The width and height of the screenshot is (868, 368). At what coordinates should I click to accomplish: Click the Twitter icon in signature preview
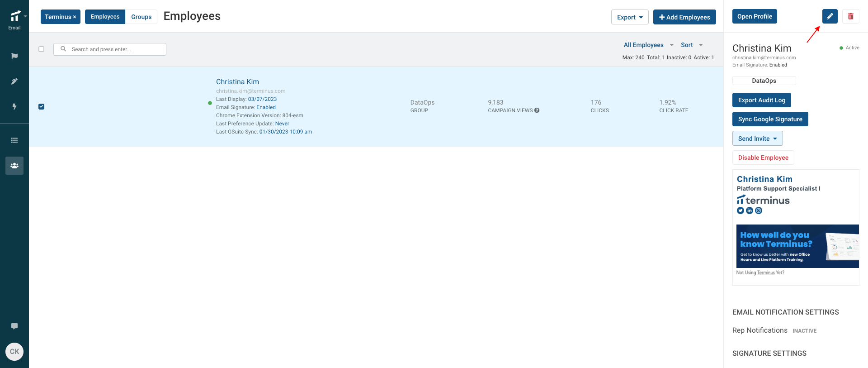[741, 210]
